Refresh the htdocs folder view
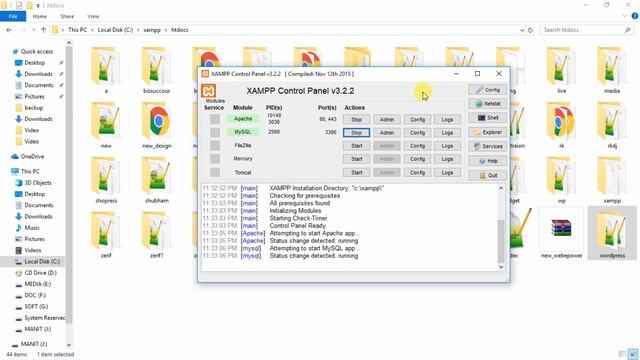Screen dimensions: 640x360 click(530, 30)
